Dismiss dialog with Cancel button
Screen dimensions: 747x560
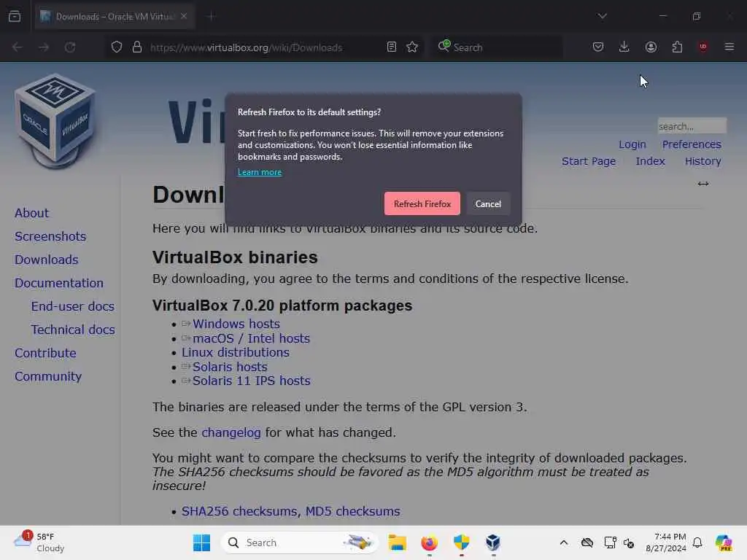[488, 203]
